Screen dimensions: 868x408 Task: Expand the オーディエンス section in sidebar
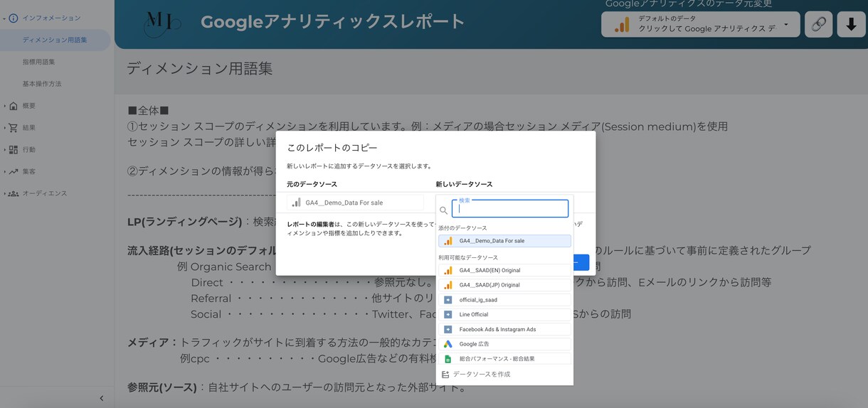point(4,193)
